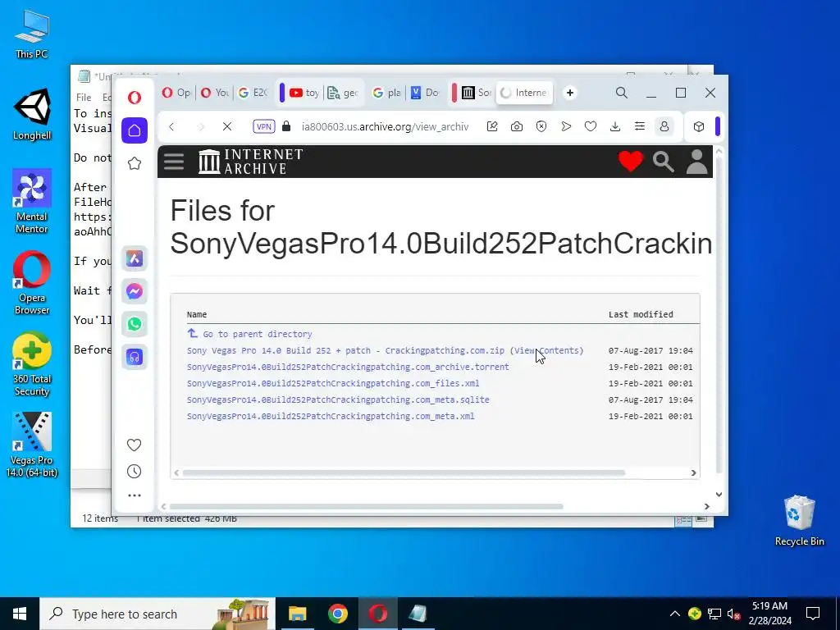Screen dimensions: 840x630
Task: Click the 'Last modified' column header
Action: coord(641,314)
